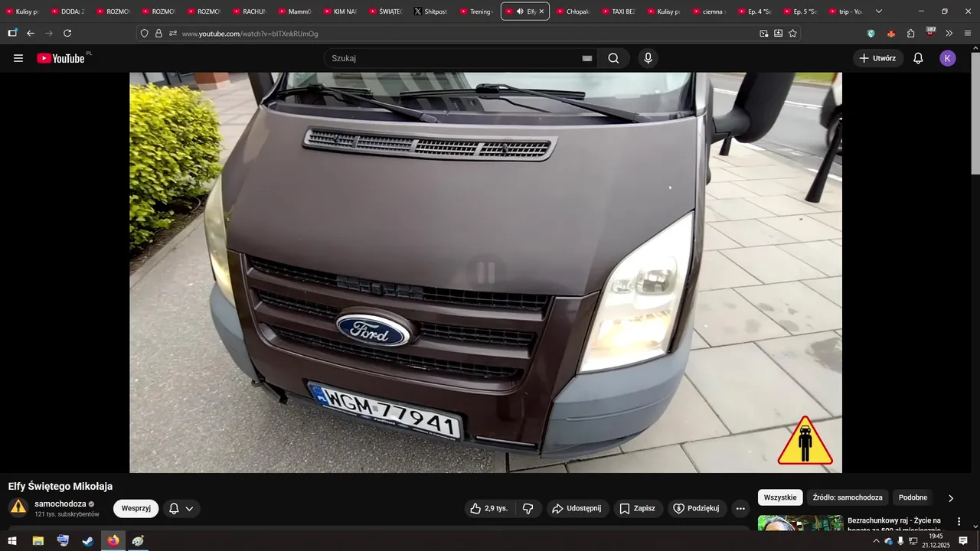Open the extensions puzzle icon

pyautogui.click(x=911, y=34)
